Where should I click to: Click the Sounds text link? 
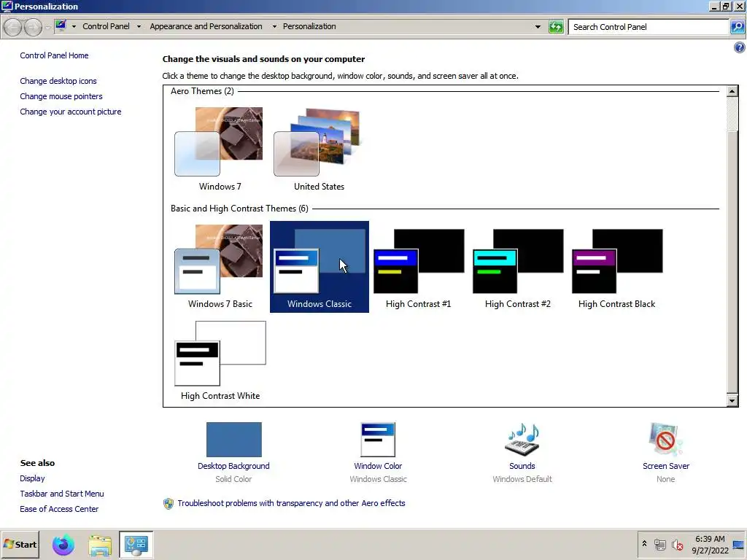click(522, 466)
